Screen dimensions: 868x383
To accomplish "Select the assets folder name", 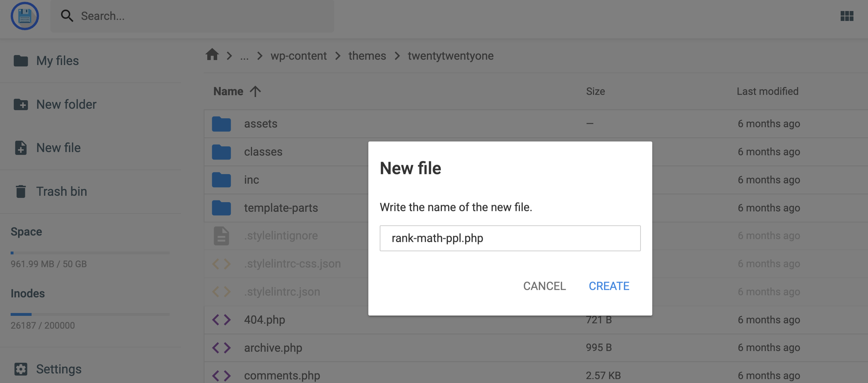I will [x=260, y=124].
